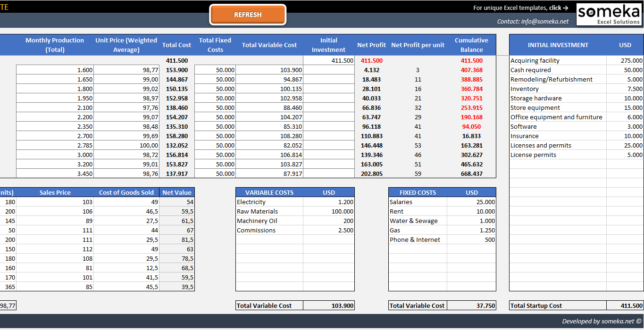This screenshot has height=330, width=644.
Task: Select the Cost of Goods Sold header
Action: pos(126,192)
